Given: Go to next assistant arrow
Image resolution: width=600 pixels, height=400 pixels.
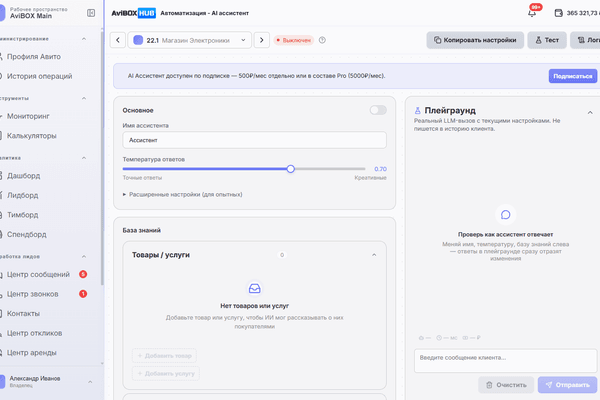Looking at the screenshot, I should point(262,40).
